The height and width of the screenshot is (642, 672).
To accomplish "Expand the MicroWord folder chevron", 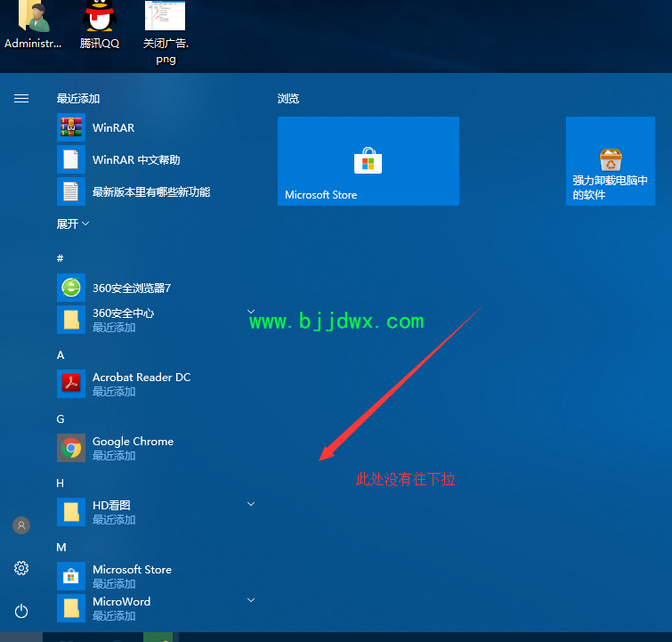I will pos(251,600).
